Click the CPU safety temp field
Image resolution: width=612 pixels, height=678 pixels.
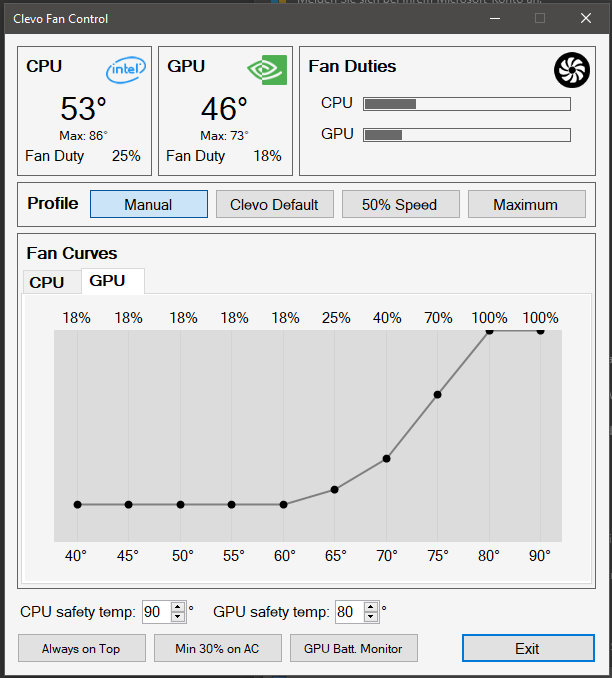click(x=155, y=611)
